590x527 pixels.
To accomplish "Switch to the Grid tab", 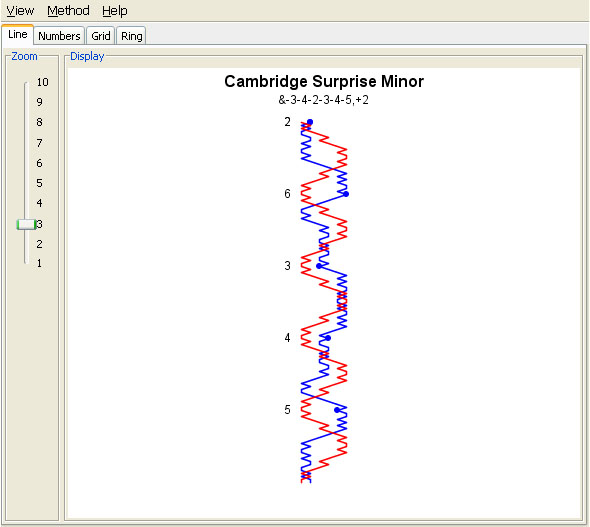I will pos(100,36).
